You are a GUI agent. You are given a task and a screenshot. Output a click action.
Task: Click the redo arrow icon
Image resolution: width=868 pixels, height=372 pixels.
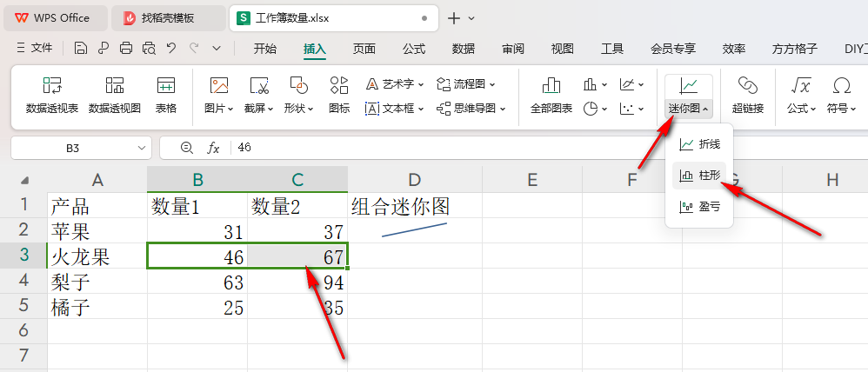(194, 48)
